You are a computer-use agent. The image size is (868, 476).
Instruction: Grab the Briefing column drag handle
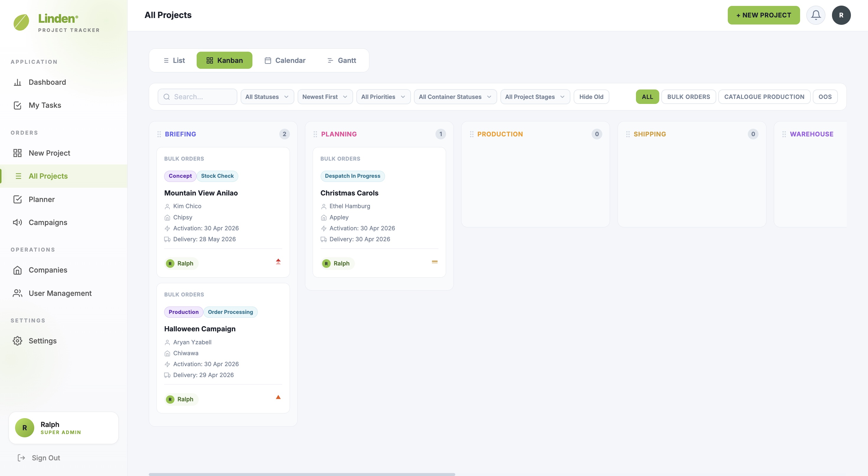159,134
